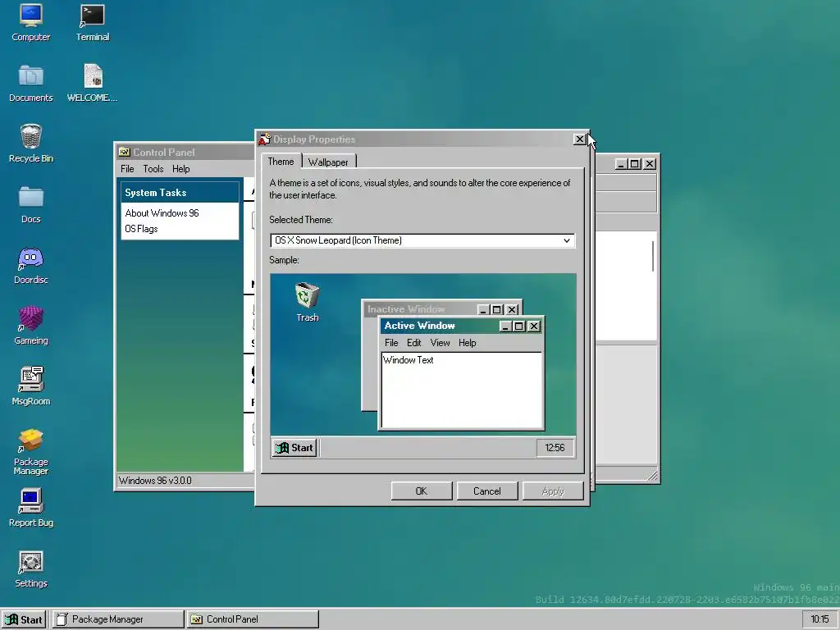
Task: Click the scrollbar in the background window
Action: [x=652, y=256]
